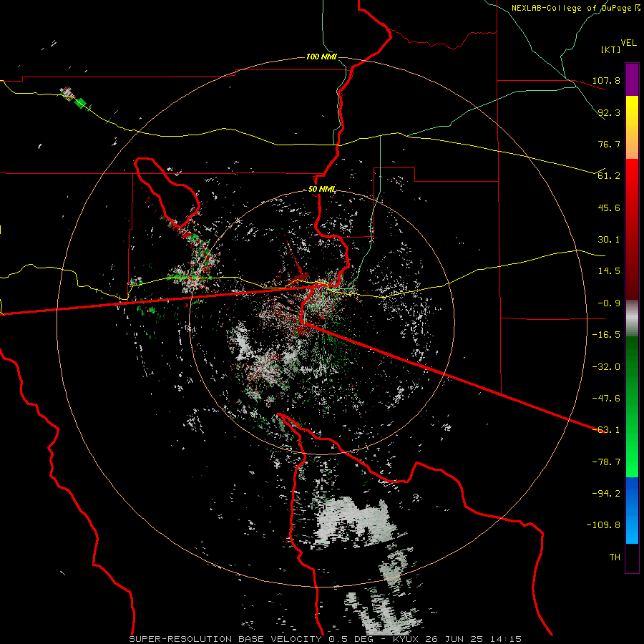Viewport: 644px width, 644px height.
Task: Click the 100 NMI range ring label
Action: click(321, 57)
